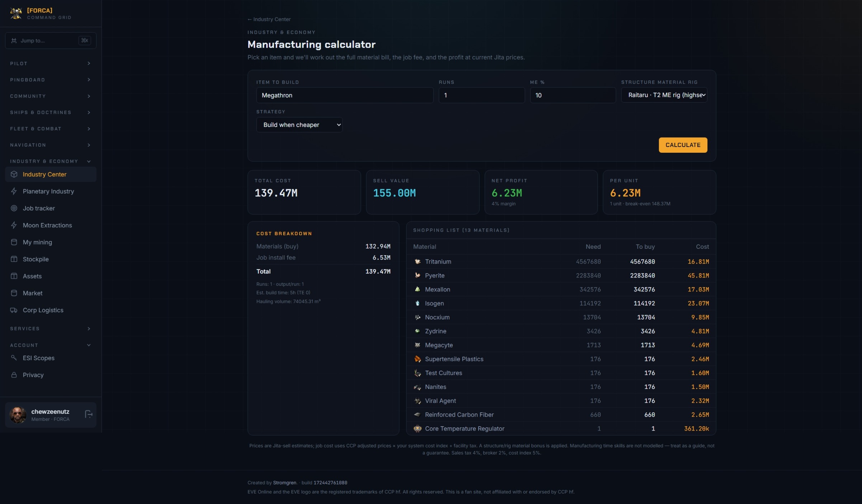The image size is (862, 504).
Task: Click the Supertensile Plastics icon
Action: point(418,359)
